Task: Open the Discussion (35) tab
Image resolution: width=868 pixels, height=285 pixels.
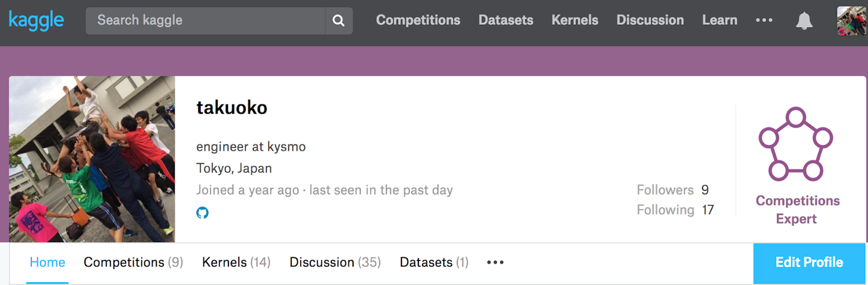Action: point(335,262)
